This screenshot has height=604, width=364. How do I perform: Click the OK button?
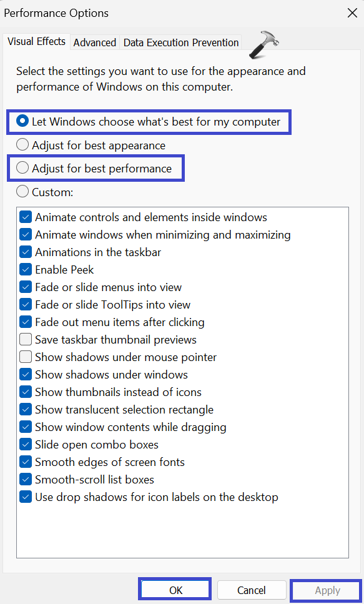click(175, 590)
